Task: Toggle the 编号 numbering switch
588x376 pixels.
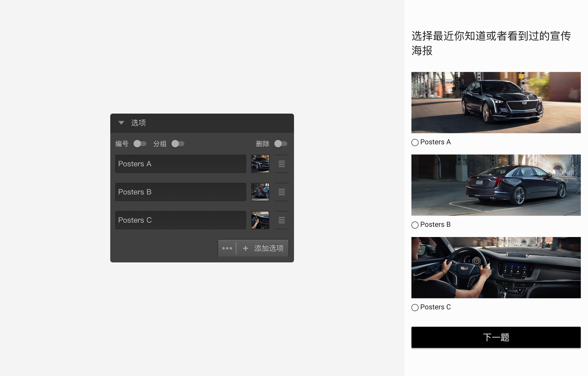Action: coord(140,144)
